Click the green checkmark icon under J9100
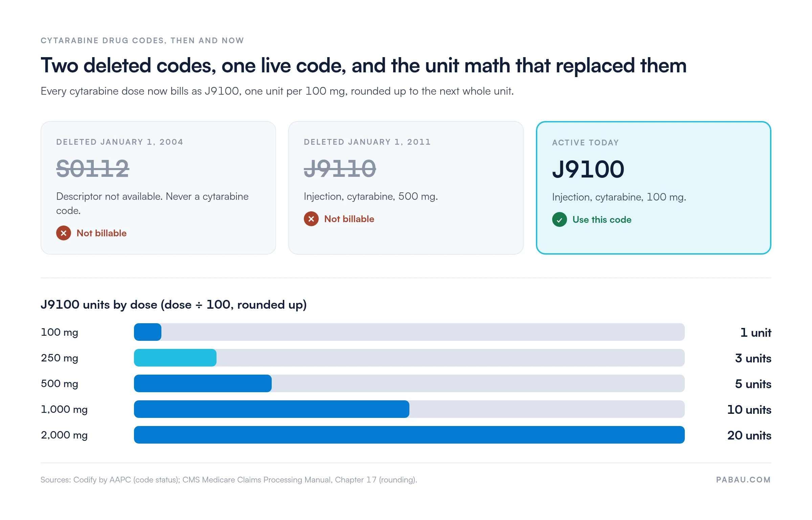812x520 pixels. tap(560, 219)
